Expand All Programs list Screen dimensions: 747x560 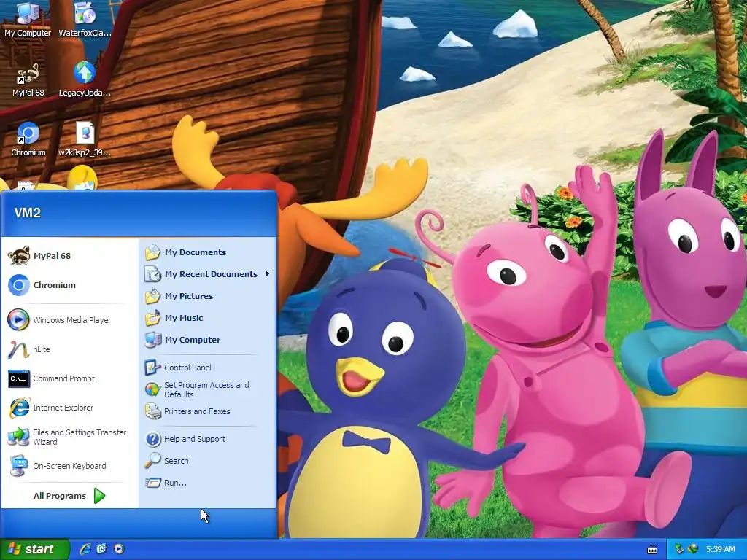click(x=69, y=496)
